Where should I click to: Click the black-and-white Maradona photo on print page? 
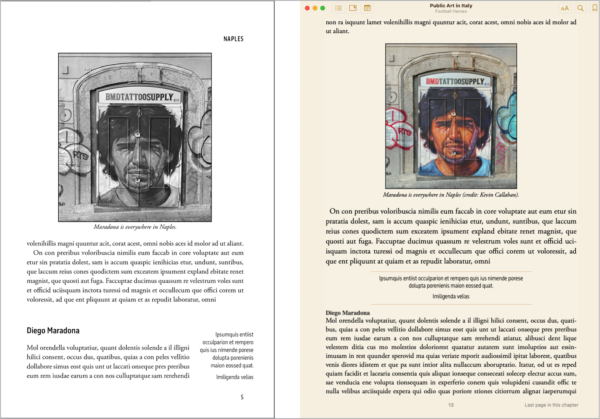click(x=135, y=137)
